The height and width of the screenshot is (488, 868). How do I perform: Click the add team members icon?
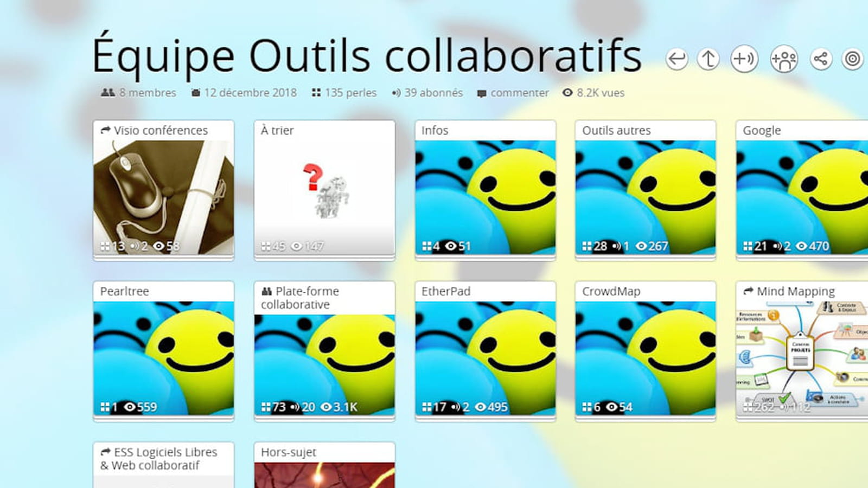784,59
